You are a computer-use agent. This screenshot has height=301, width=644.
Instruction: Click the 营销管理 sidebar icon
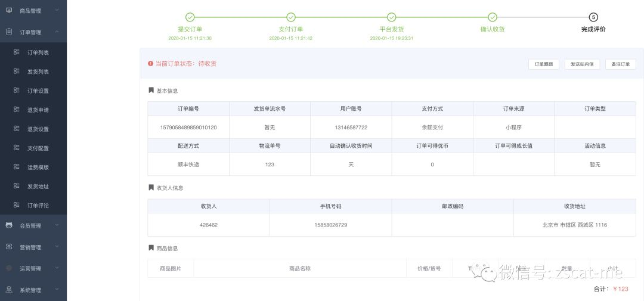click(9, 247)
